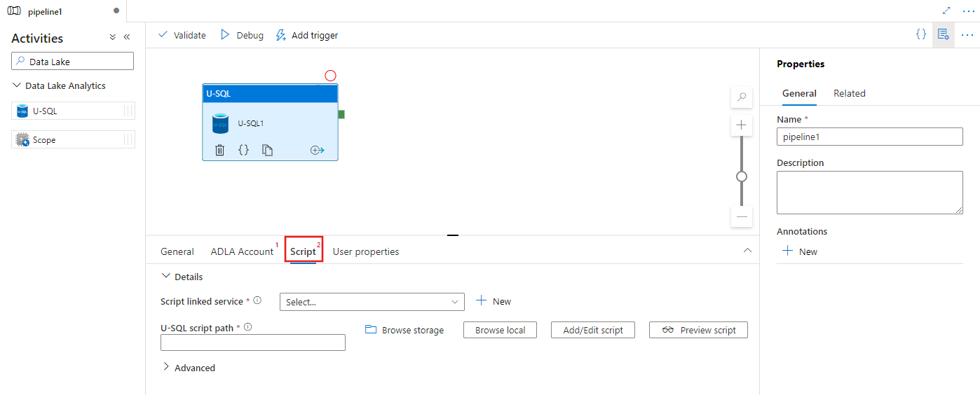Image resolution: width=980 pixels, height=395 pixels.
Task: Switch to the General activity tab
Action: (x=177, y=251)
